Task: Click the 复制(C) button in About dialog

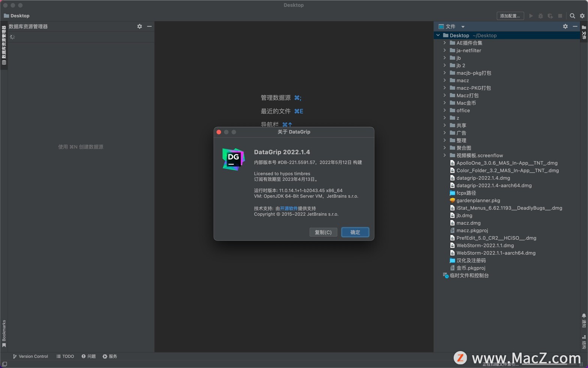Action: click(x=323, y=232)
